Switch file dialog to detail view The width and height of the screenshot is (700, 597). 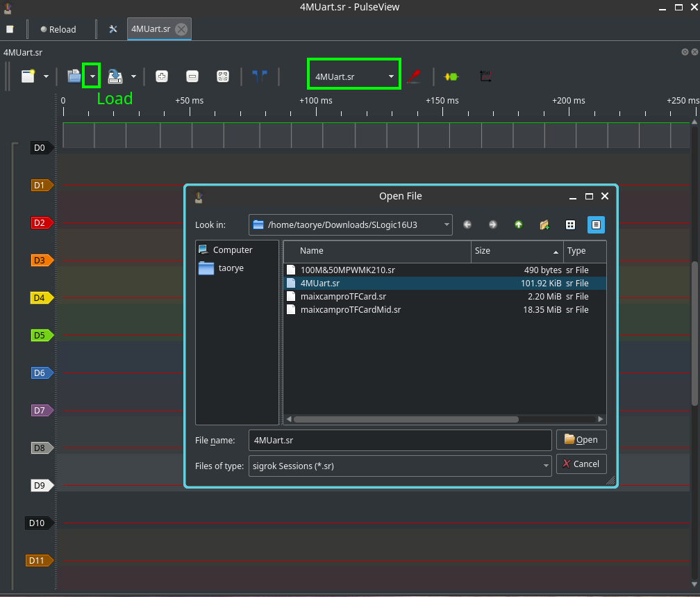596,224
